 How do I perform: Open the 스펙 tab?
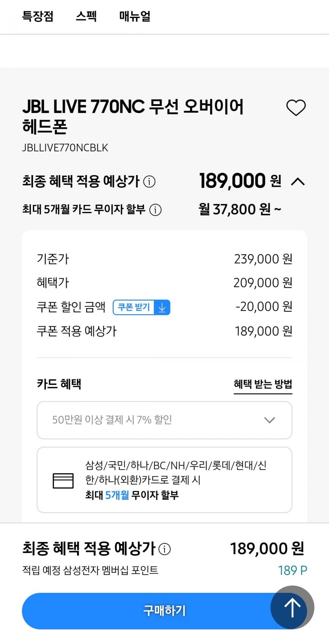point(86,16)
